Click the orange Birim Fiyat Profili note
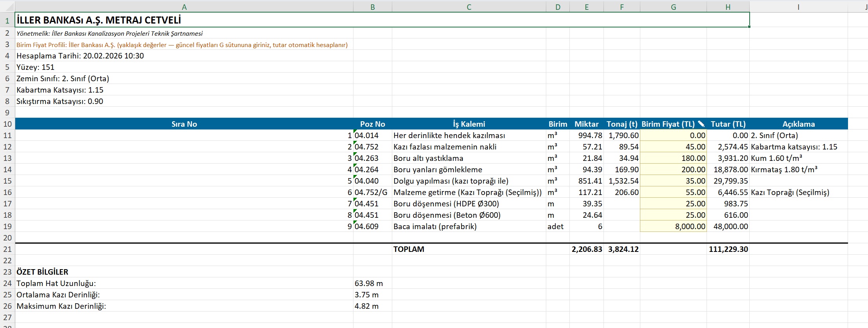This screenshot has width=868, height=328. [x=184, y=45]
